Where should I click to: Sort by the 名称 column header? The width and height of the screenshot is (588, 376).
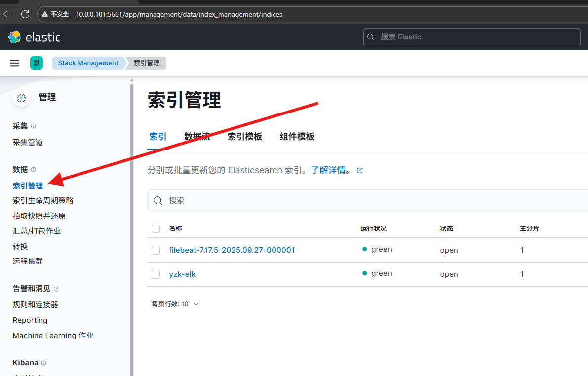point(175,228)
